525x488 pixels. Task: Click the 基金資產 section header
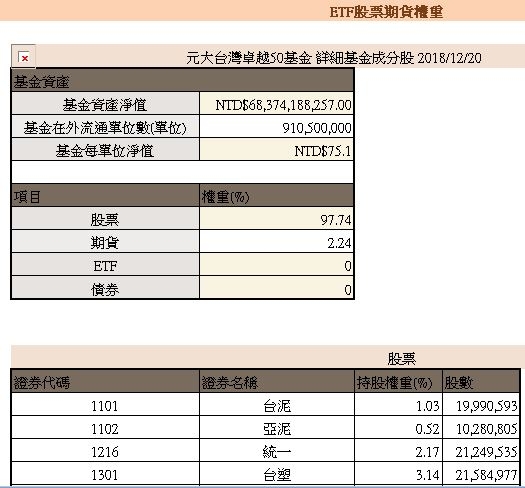pyautogui.click(x=182, y=81)
